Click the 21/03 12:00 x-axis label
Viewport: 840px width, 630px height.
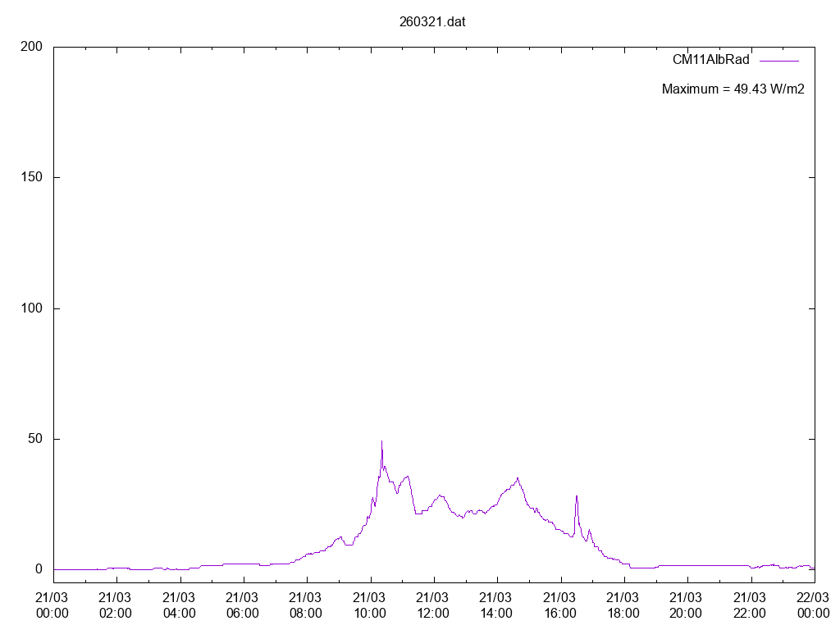pos(433,605)
